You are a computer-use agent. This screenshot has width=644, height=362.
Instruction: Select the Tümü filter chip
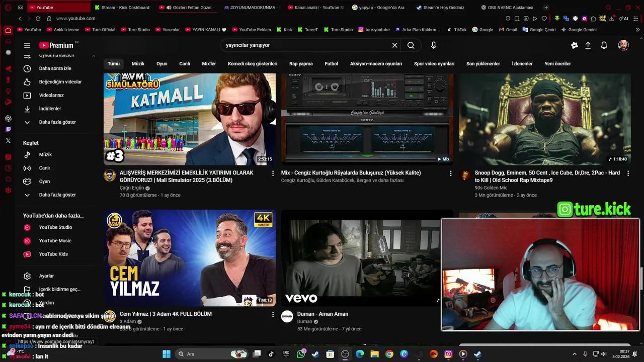(114, 64)
